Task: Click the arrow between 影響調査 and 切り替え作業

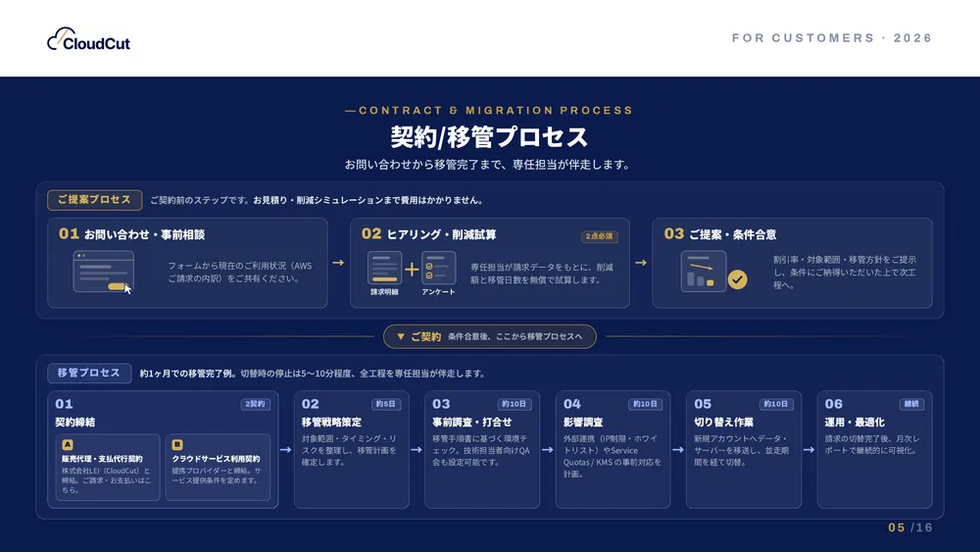Action: pos(678,449)
